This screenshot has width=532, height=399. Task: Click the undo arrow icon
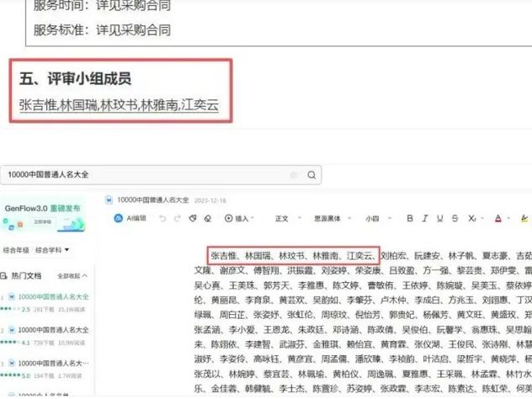point(162,218)
